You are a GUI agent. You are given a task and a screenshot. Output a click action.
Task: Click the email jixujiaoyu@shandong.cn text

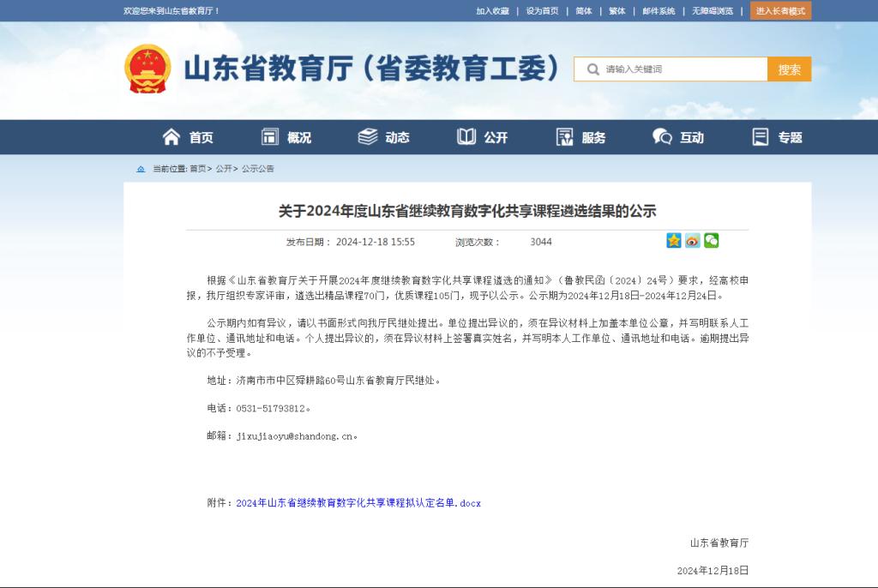tap(294, 436)
